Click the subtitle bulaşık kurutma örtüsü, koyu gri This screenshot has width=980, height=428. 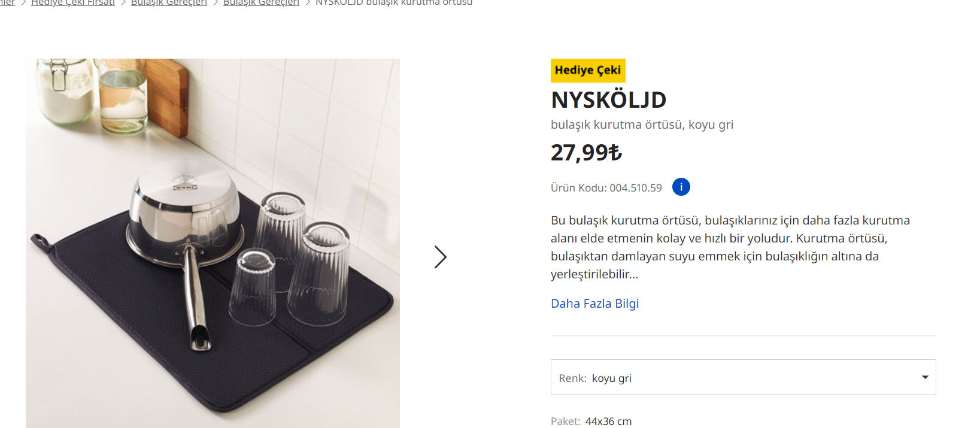[642, 125]
